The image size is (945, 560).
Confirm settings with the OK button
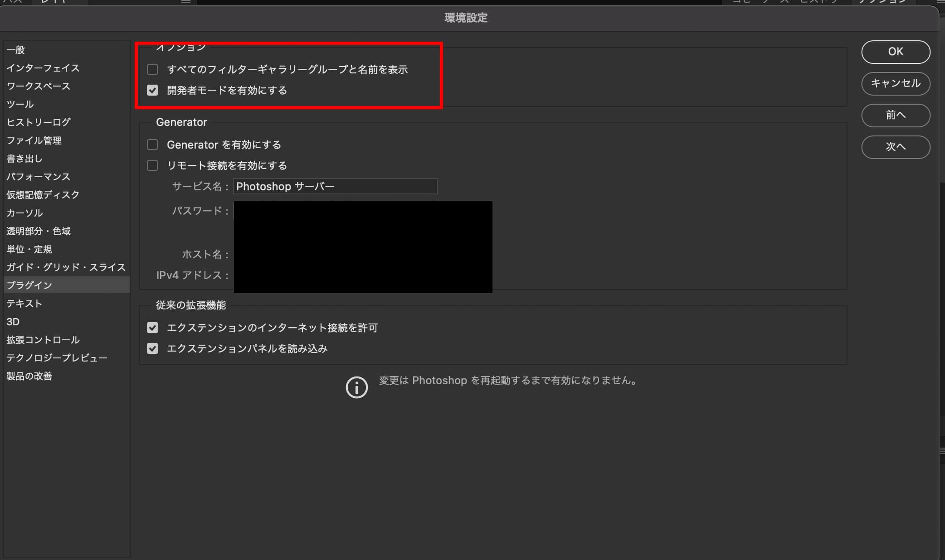tap(895, 52)
